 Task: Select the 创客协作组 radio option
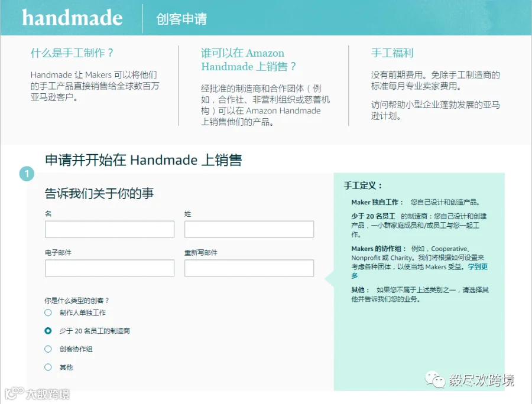pyautogui.click(x=48, y=349)
